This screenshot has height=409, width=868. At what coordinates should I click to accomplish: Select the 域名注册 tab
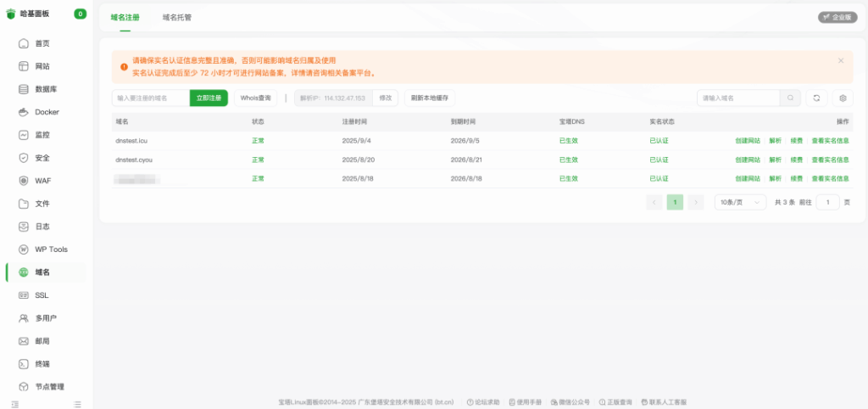tap(125, 17)
